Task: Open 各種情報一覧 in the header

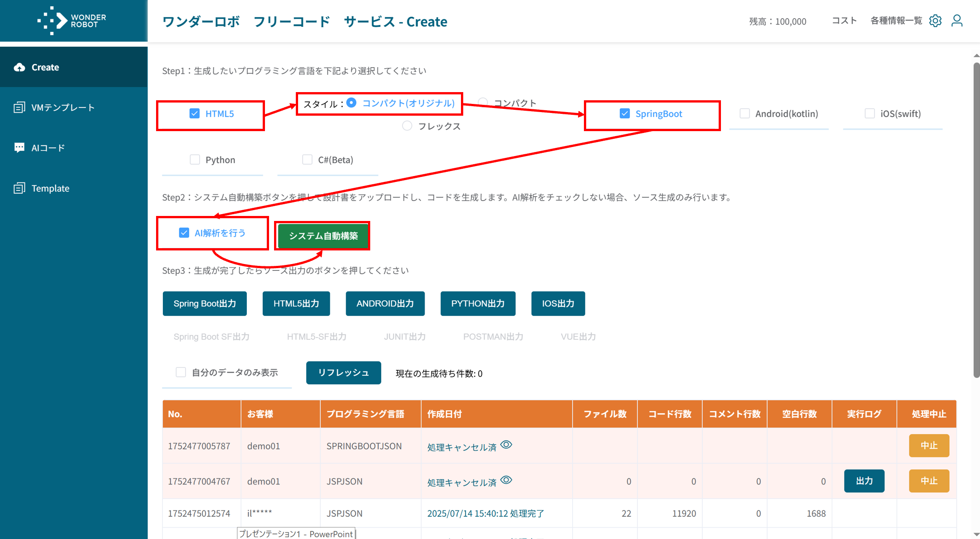Action: (896, 21)
